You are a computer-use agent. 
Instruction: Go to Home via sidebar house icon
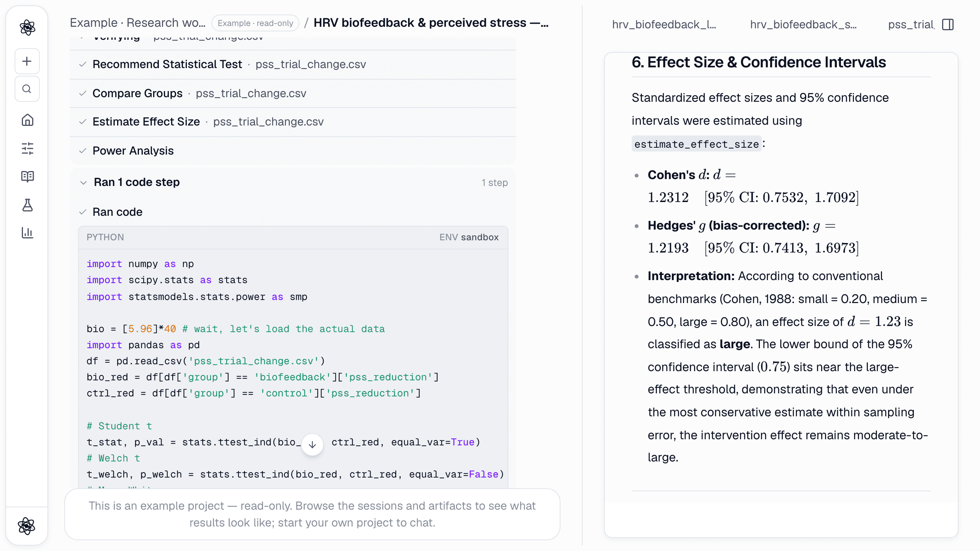[x=27, y=120]
